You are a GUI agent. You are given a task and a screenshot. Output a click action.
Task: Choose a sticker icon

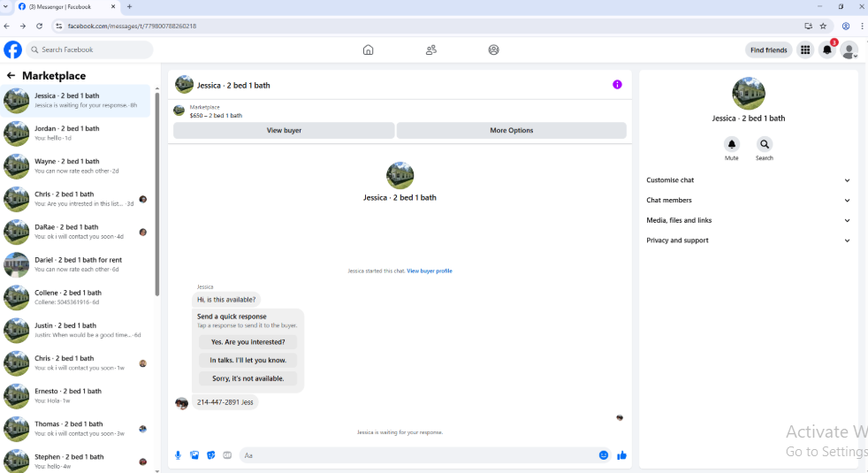pyautogui.click(x=211, y=455)
